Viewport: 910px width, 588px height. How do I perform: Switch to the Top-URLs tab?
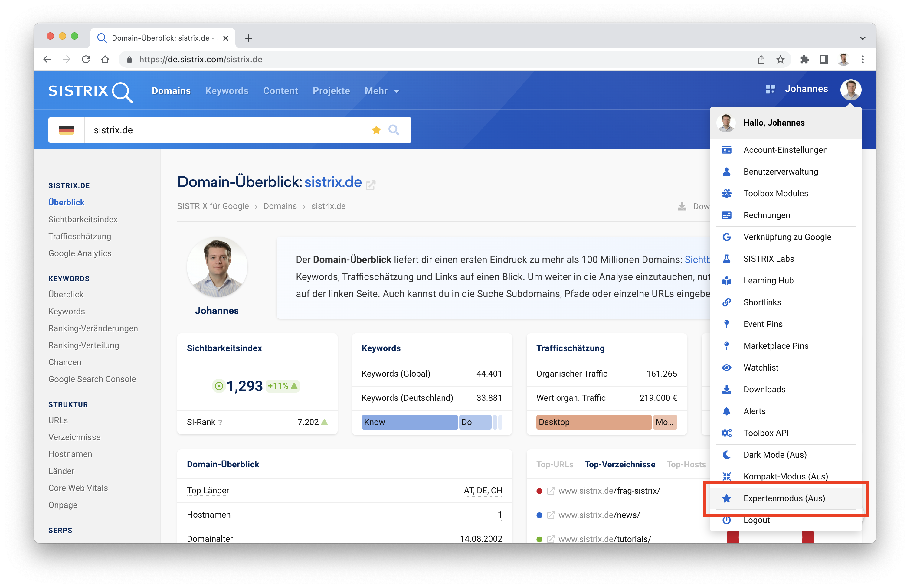[x=555, y=464]
